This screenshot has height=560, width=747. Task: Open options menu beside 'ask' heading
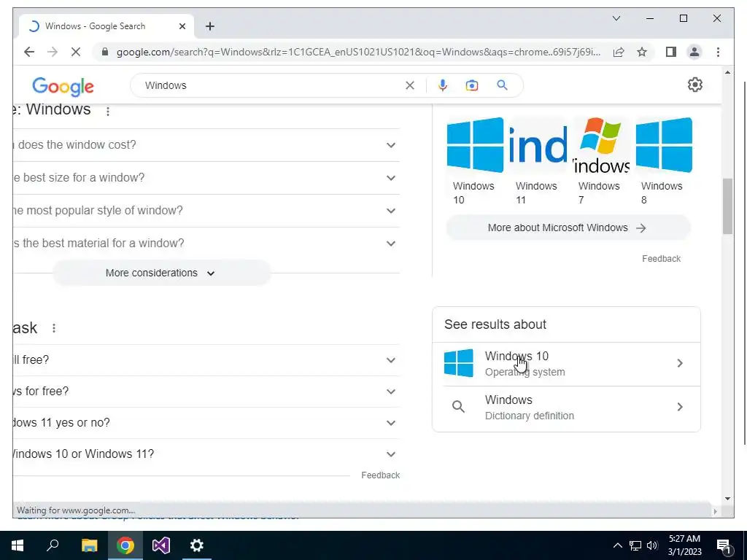54,328
